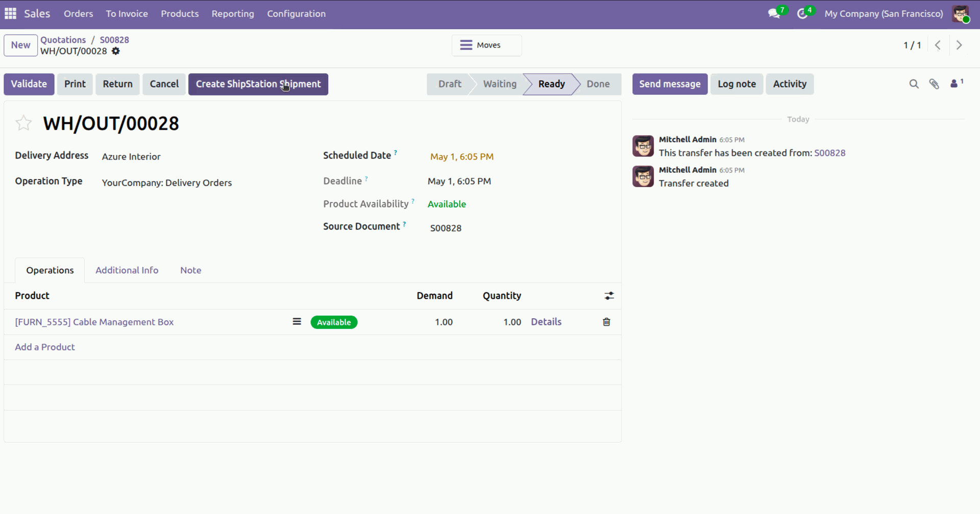Viewport: 980px width, 514px height.
Task: Click the Return button
Action: pos(117,84)
